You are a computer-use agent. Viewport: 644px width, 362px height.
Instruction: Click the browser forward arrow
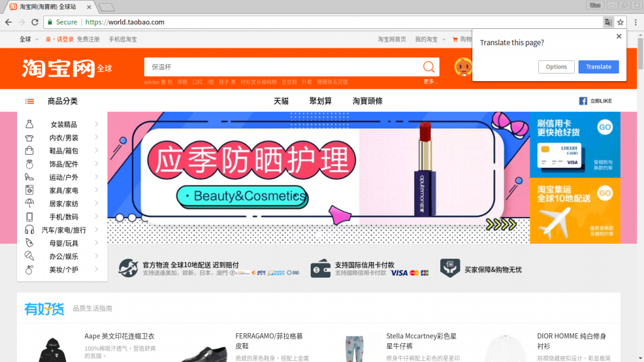22,22
